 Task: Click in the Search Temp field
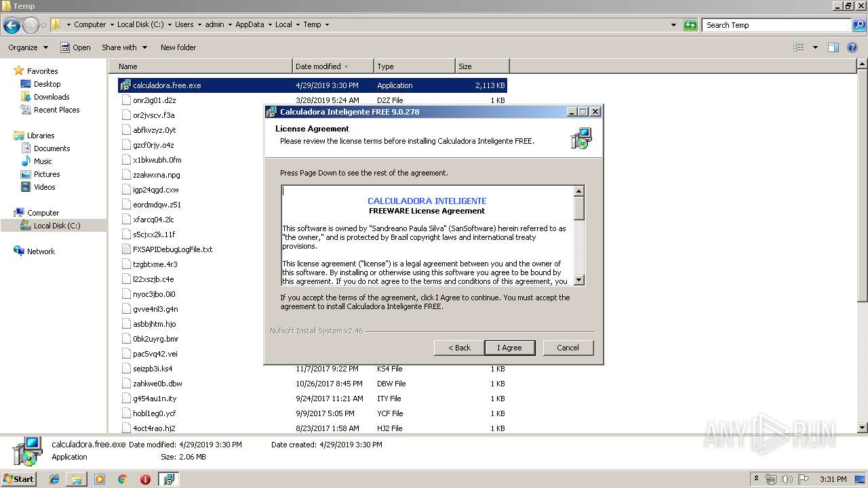tap(777, 25)
